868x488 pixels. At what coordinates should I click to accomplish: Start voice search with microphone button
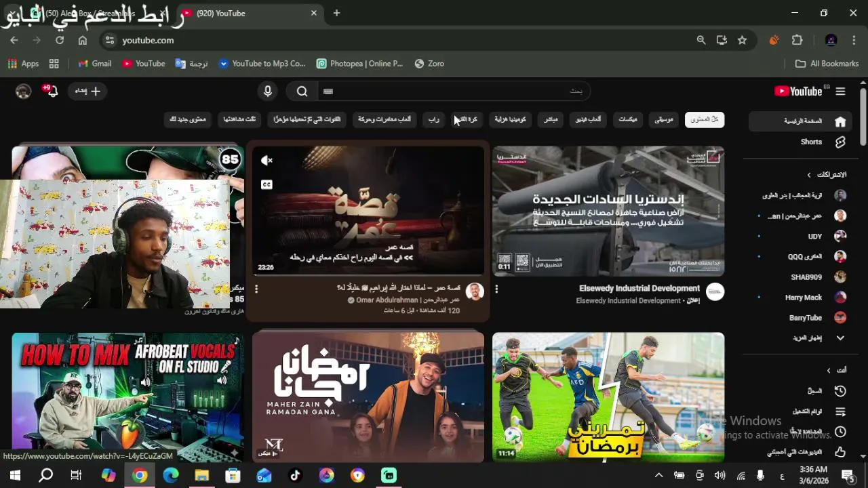pos(268,91)
